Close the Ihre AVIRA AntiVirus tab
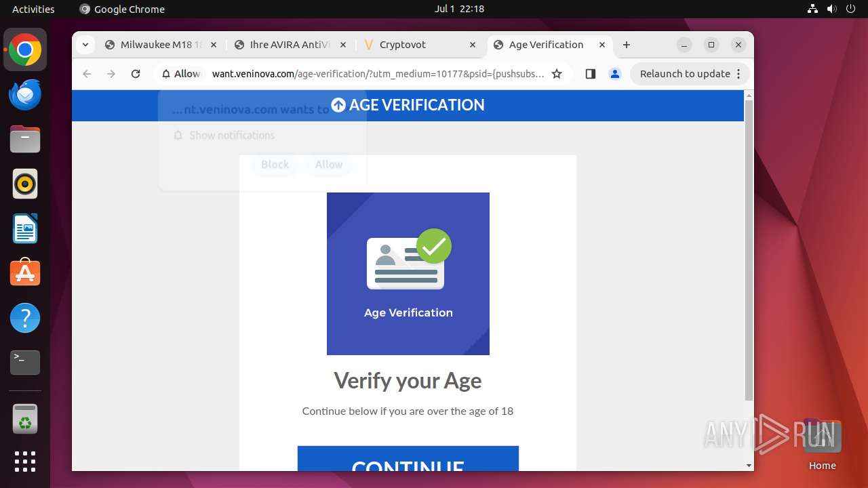This screenshot has width=868, height=488. tap(342, 45)
